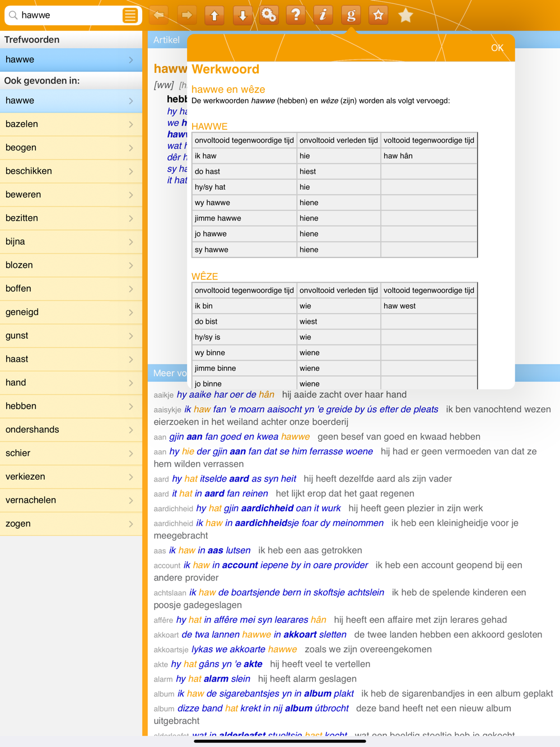
Task: Click the 'jimme binne' table cell
Action: (x=244, y=369)
